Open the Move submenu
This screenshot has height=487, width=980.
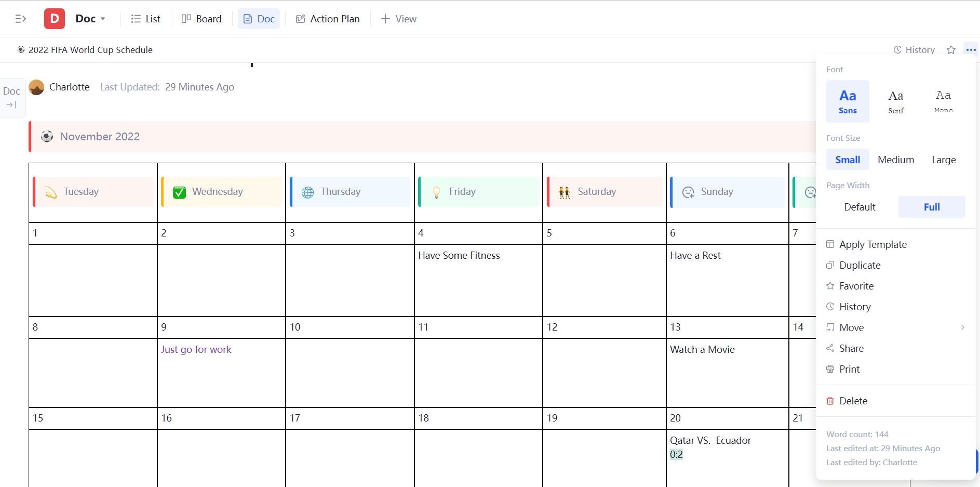coord(896,327)
